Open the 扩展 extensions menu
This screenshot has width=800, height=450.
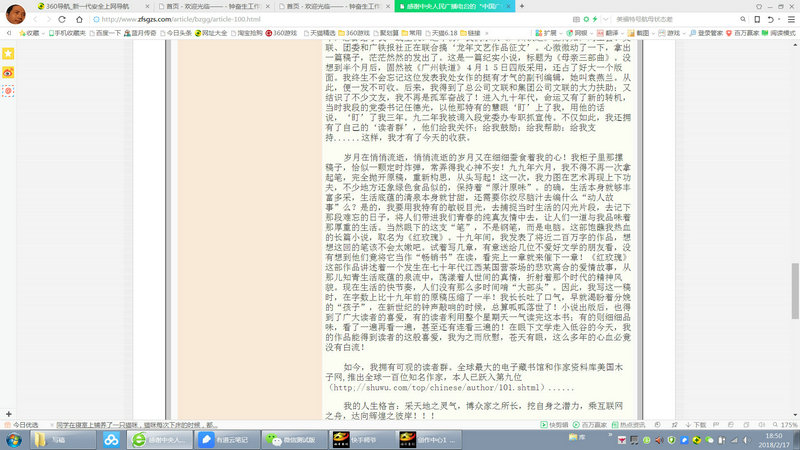pyautogui.click(x=548, y=33)
